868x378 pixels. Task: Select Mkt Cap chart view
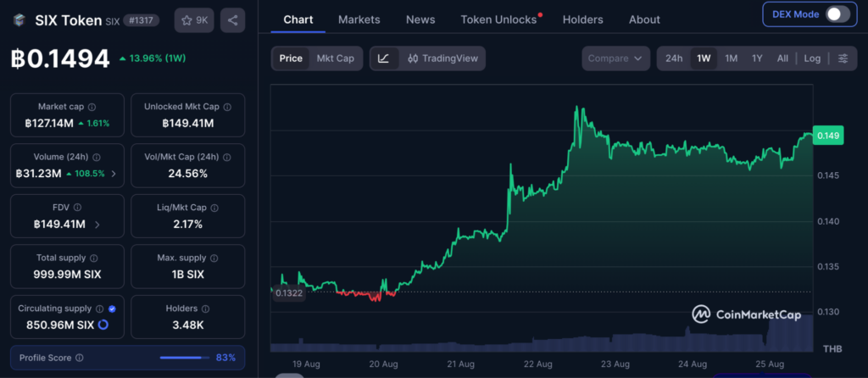click(335, 58)
